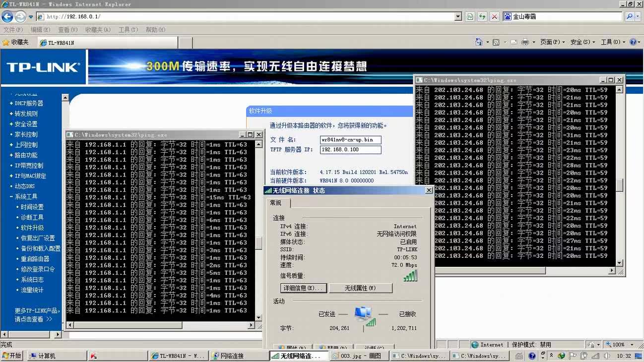
Task: Click the browser Back arrow button
Action: (x=7, y=16)
